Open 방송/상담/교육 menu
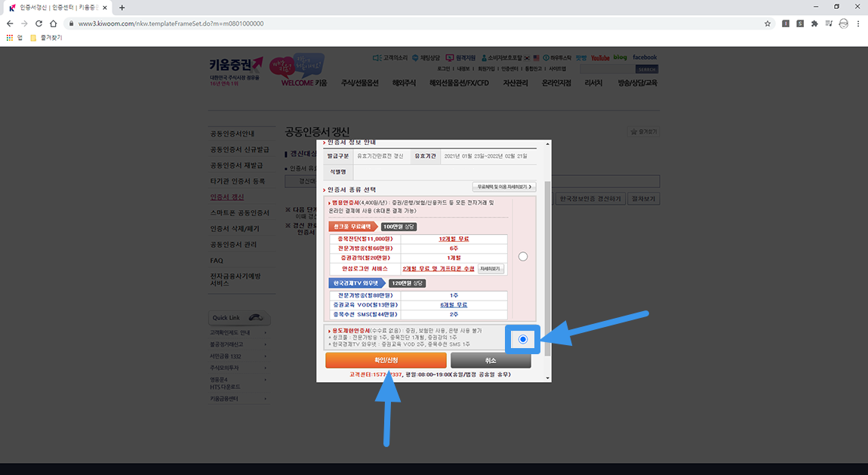This screenshot has height=475, width=868. pos(638,83)
